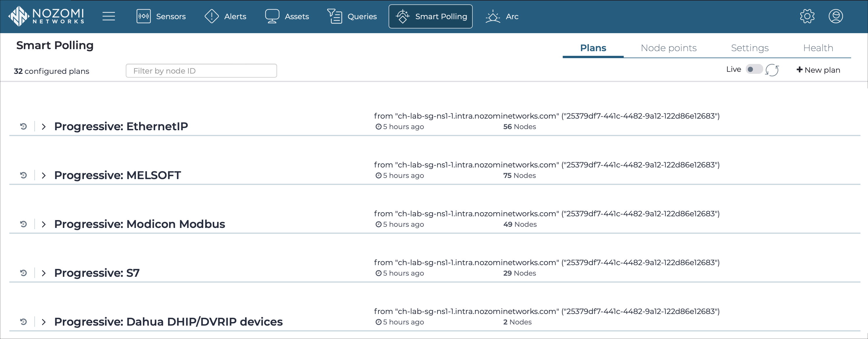
Task: Click history icon for Progressive: EthernetIP
Action: coord(23,126)
